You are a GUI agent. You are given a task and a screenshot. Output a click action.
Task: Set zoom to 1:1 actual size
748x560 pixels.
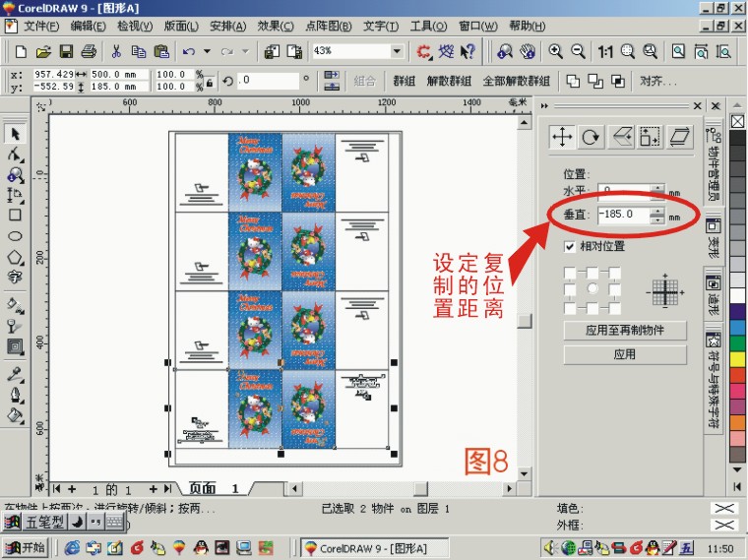click(x=605, y=51)
